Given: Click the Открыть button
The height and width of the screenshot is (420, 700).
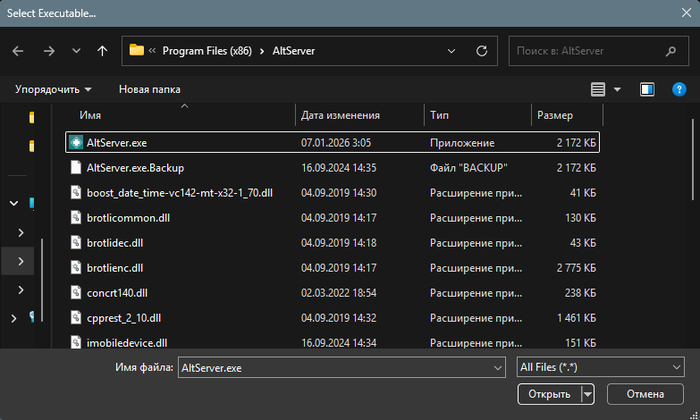Looking at the screenshot, I should coord(550,394).
